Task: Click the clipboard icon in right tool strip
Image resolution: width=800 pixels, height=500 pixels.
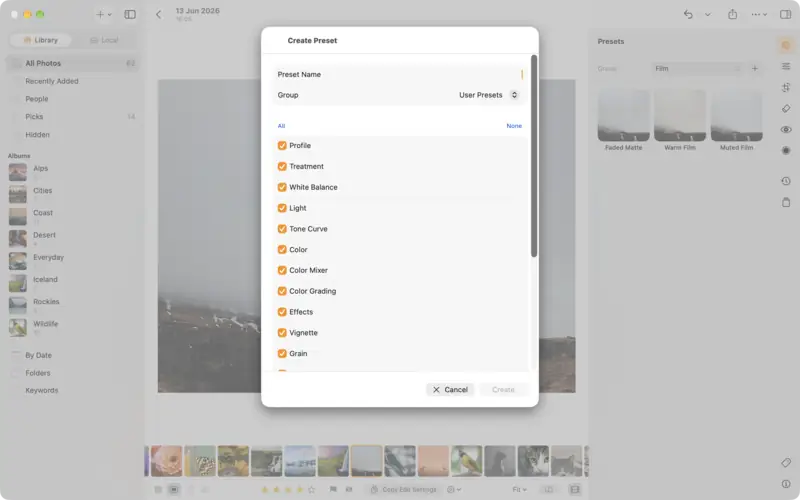Action: [x=786, y=202]
